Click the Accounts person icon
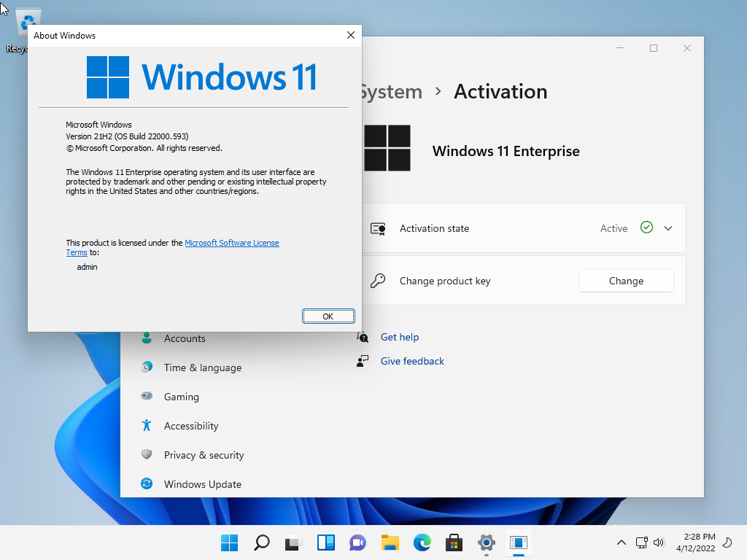The image size is (747, 560). [147, 338]
